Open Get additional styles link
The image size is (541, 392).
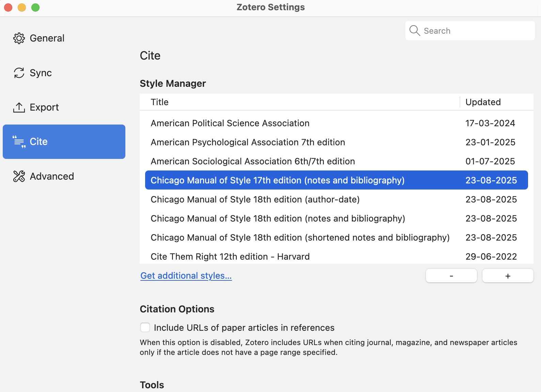(x=186, y=276)
